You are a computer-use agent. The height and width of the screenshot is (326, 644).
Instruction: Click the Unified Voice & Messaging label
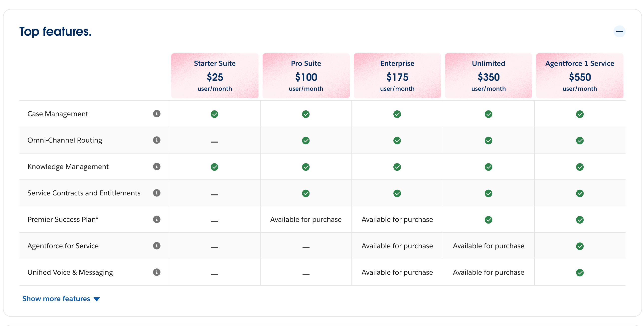(x=70, y=273)
